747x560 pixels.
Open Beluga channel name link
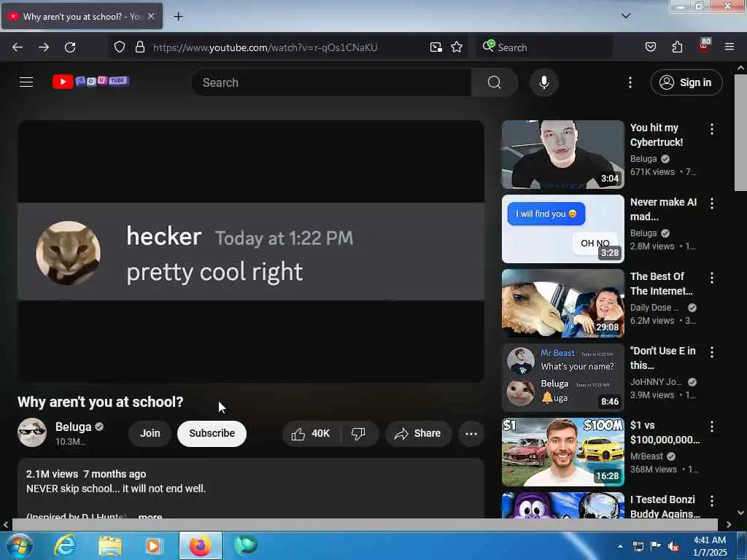[x=74, y=427]
